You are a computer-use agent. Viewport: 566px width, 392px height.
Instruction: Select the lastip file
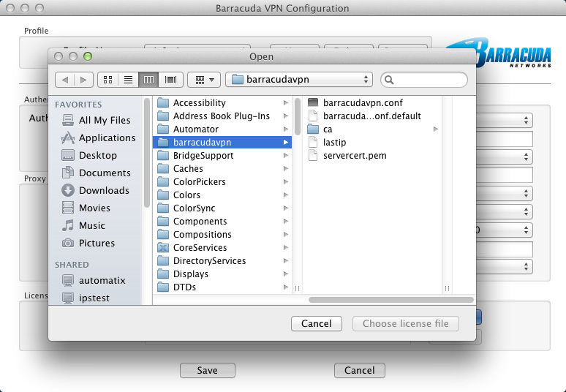pos(372,142)
